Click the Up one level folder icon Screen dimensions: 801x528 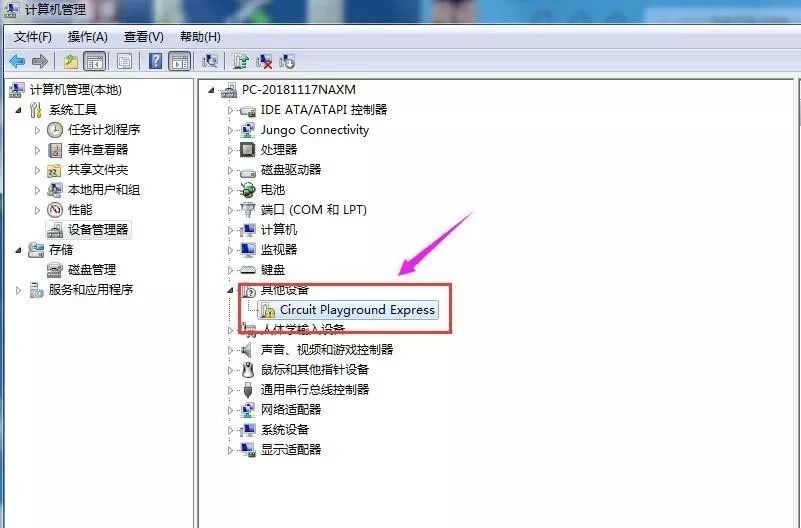(x=70, y=62)
